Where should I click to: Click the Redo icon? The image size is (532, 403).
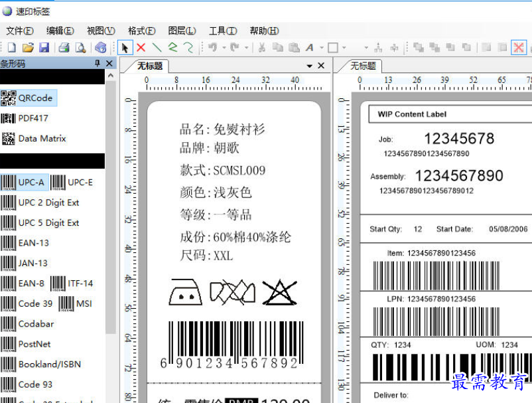pyautogui.click(x=234, y=47)
